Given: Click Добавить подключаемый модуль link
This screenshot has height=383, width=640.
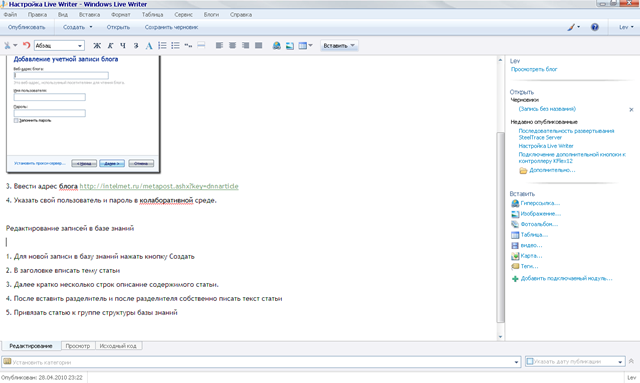Looking at the screenshot, I should point(562,278).
